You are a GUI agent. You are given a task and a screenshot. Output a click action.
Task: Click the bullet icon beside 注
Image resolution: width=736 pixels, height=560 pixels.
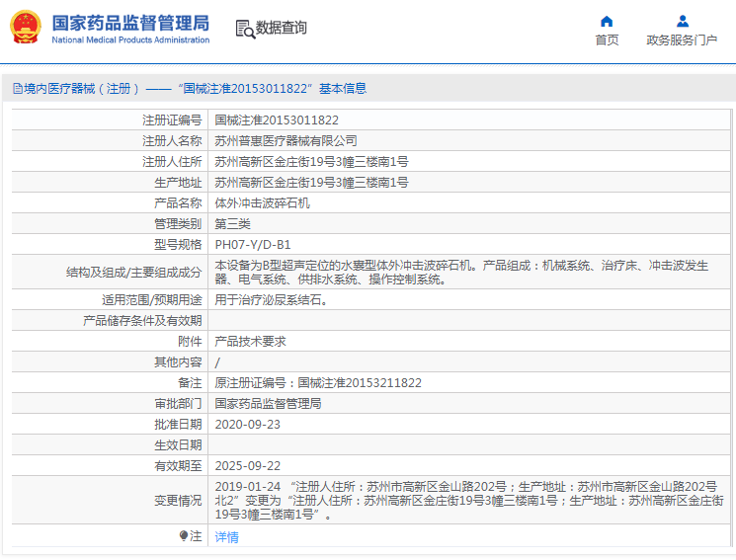click(184, 536)
